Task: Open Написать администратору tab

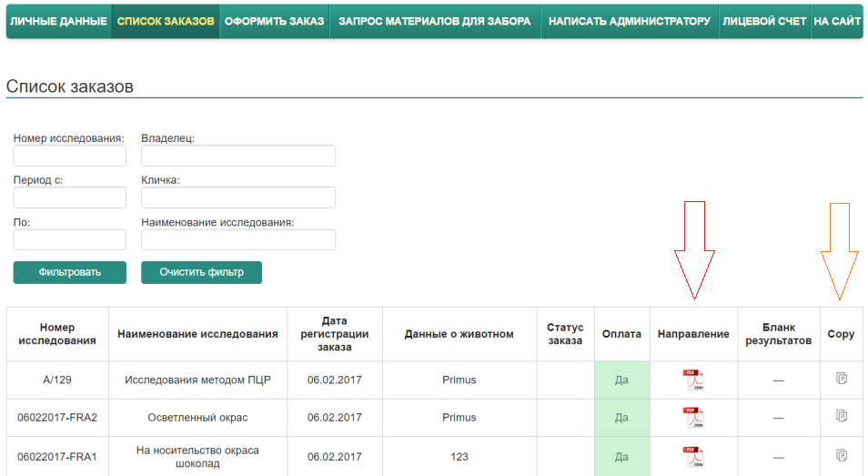Action: coord(630,21)
